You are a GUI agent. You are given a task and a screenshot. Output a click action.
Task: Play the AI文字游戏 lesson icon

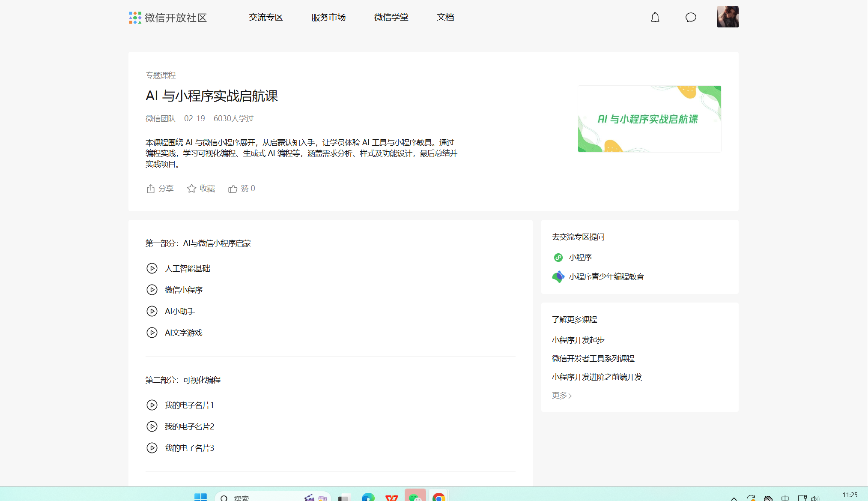click(152, 333)
